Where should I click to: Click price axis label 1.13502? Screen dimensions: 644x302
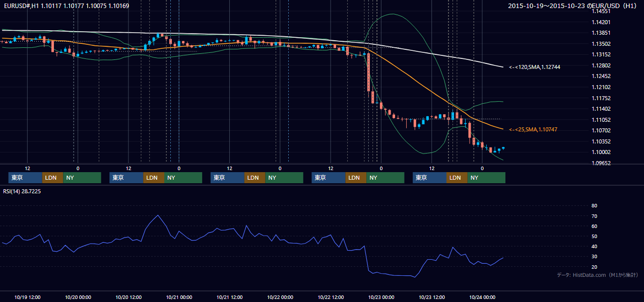coord(602,44)
